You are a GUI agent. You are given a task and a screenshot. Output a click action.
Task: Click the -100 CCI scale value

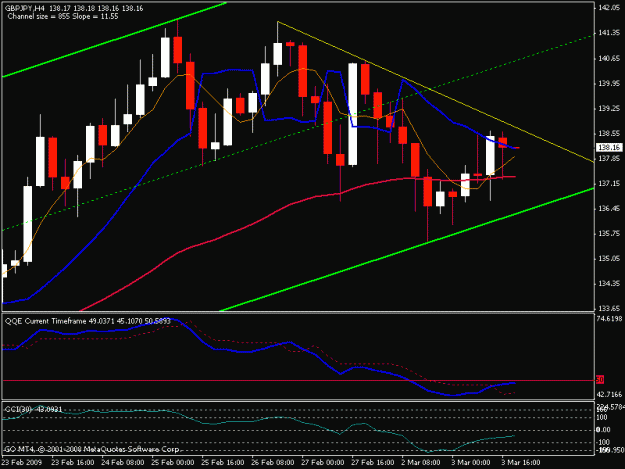click(601, 442)
